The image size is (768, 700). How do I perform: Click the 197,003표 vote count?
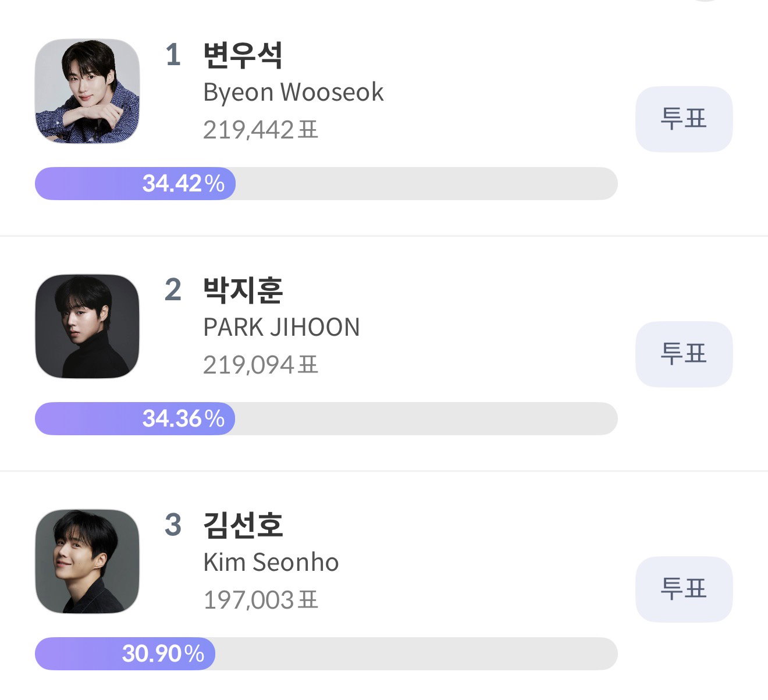pyautogui.click(x=261, y=600)
